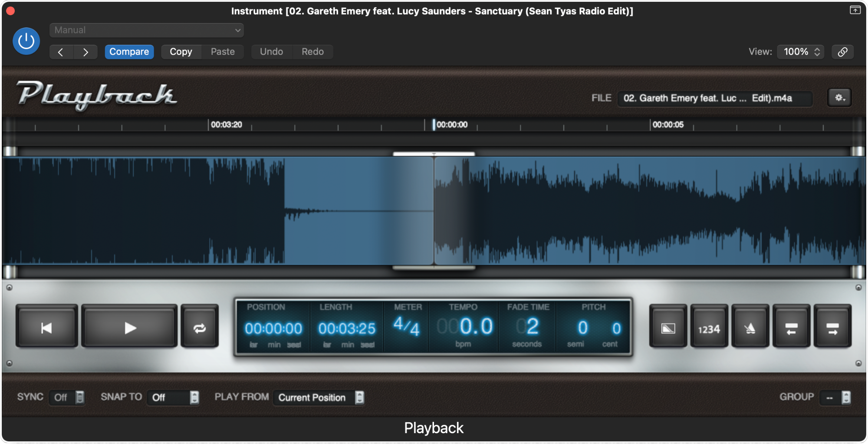This screenshot has height=444, width=868.
Task: Click the PITCH semi value
Action: point(582,328)
